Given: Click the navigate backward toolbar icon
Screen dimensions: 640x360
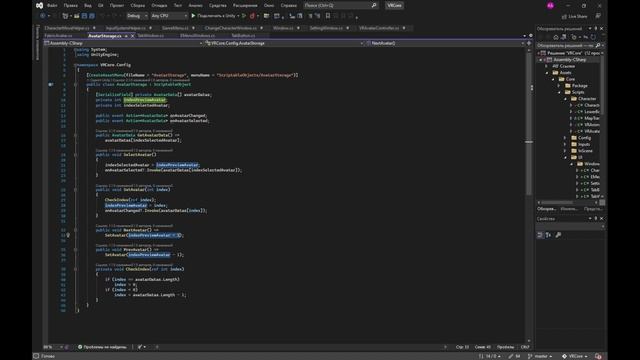Looking at the screenshot, I should click(x=42, y=16).
